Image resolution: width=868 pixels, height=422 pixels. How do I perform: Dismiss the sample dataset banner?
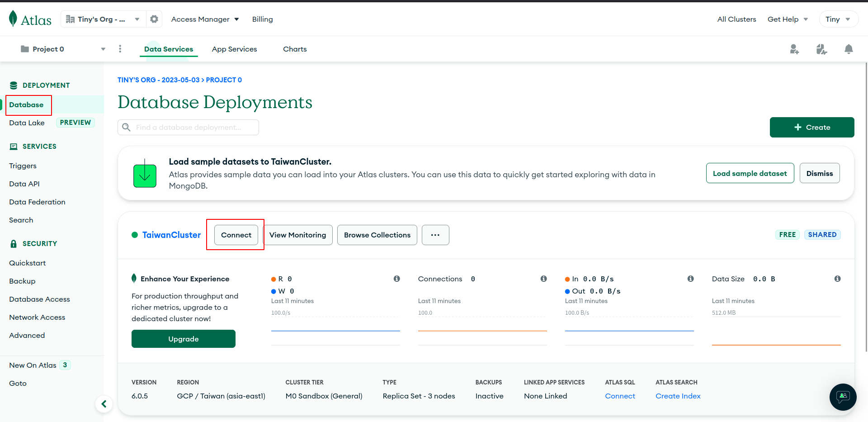[820, 173]
